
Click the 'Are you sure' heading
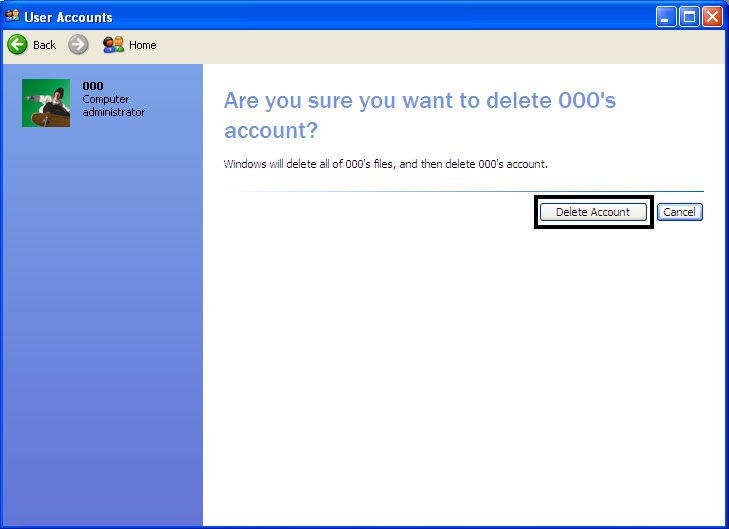[x=419, y=115]
